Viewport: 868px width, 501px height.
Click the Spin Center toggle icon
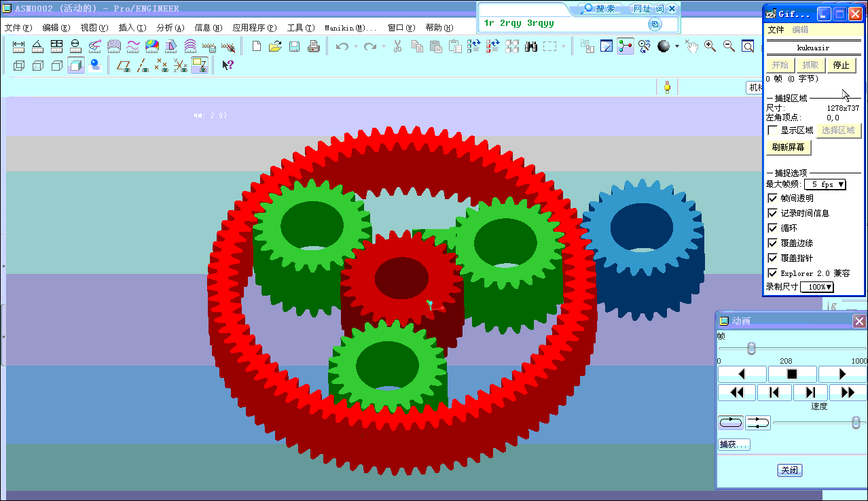click(x=626, y=46)
